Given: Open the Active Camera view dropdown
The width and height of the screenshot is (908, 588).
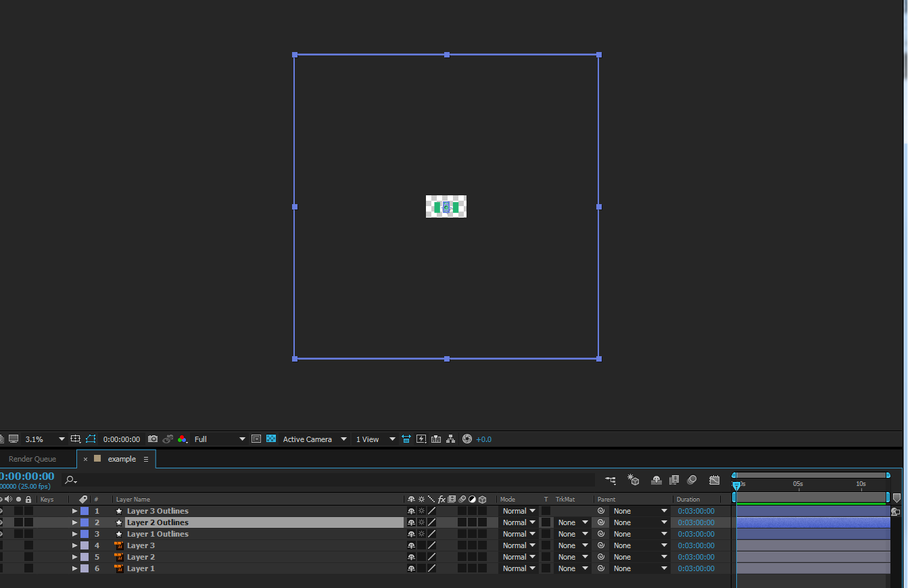Looking at the screenshot, I should pyautogui.click(x=314, y=439).
